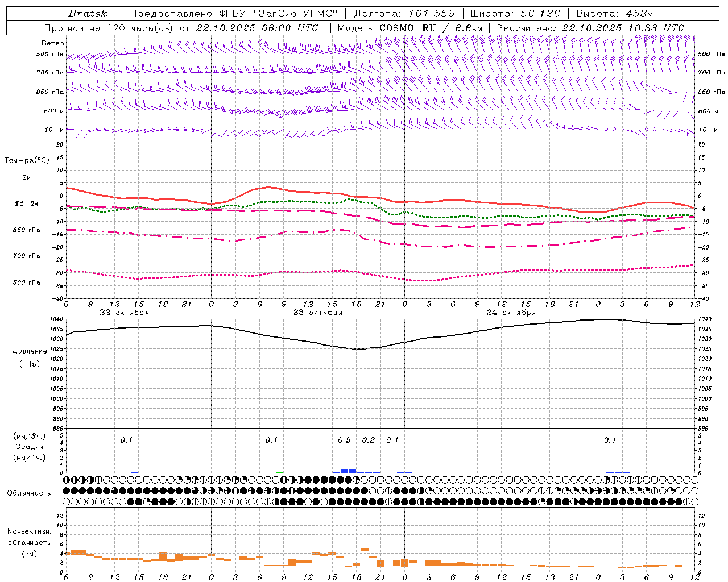Click the (км) unit under convective cloudiness
The image size is (728, 582).
tap(30, 554)
